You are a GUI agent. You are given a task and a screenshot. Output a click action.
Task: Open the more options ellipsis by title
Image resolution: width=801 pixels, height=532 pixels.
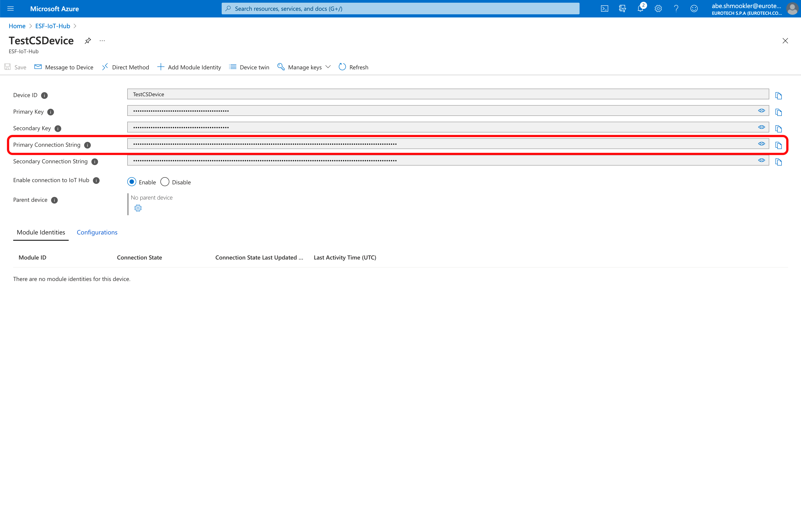pyautogui.click(x=102, y=41)
